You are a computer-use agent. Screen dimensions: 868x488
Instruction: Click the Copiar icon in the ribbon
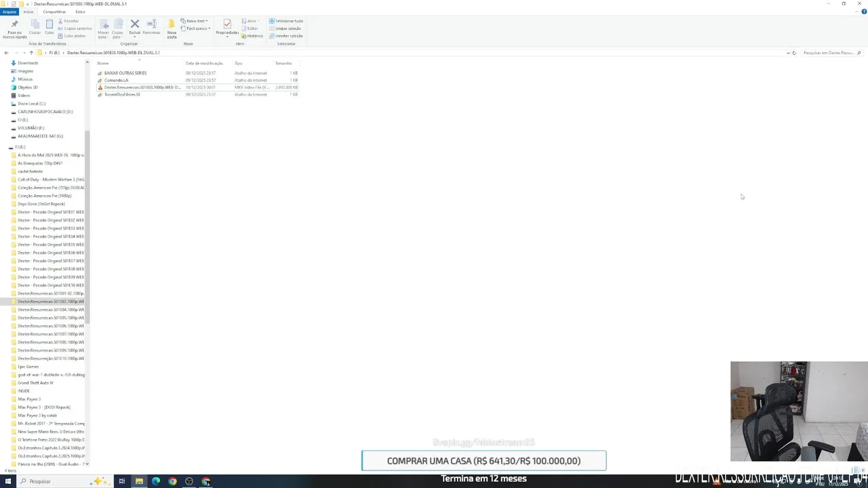click(x=35, y=27)
